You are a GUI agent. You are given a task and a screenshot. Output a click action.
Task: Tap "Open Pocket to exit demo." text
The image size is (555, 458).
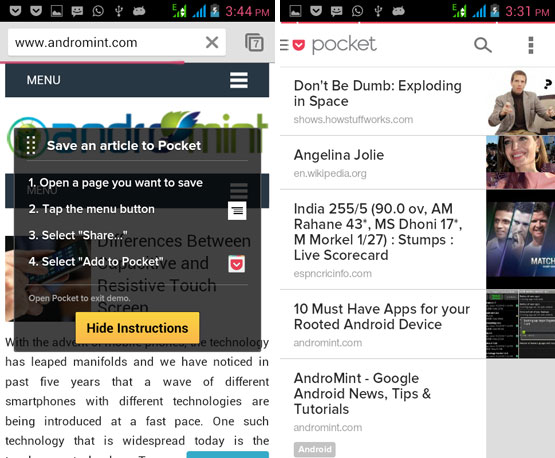(x=79, y=298)
